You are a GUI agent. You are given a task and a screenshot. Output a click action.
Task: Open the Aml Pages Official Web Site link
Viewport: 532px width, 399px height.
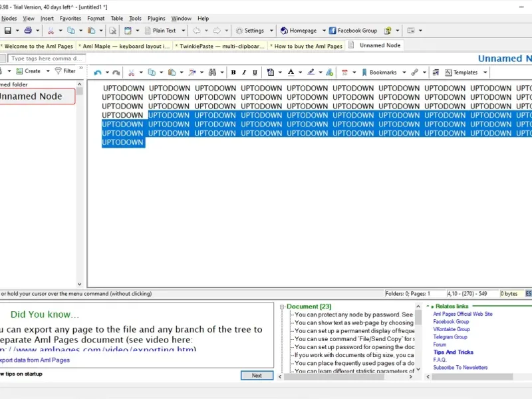(463, 314)
